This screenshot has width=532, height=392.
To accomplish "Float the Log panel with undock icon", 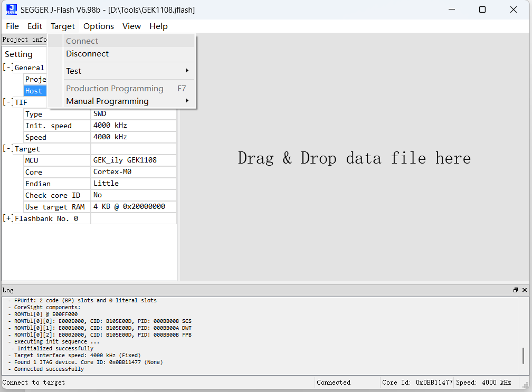I will pos(516,290).
